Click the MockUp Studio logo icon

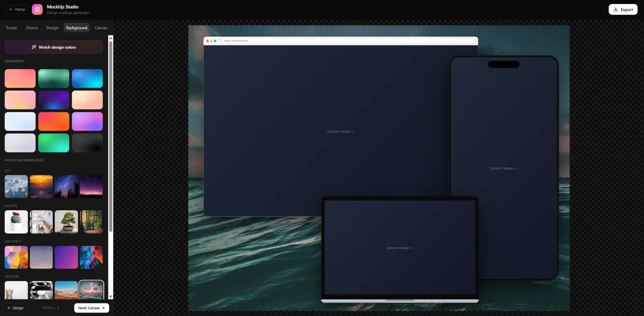click(37, 9)
